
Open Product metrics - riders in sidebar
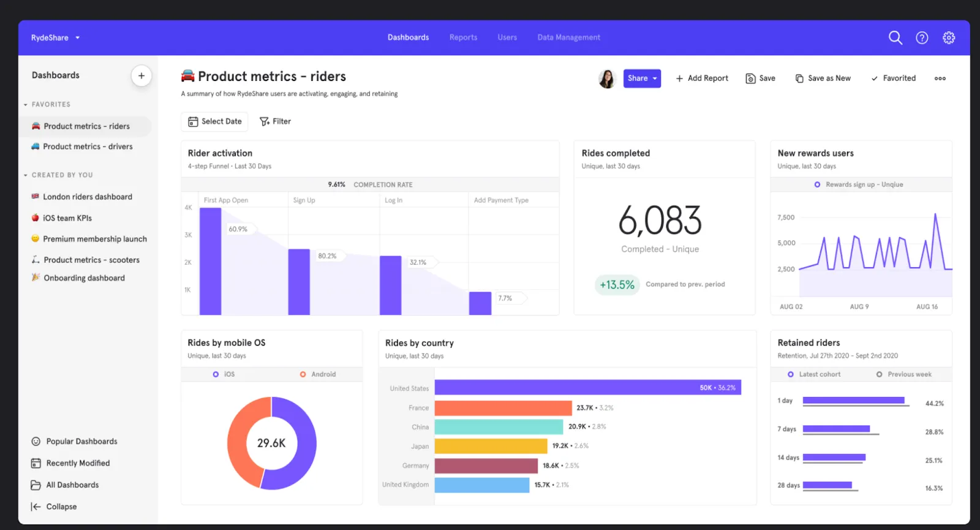point(86,126)
